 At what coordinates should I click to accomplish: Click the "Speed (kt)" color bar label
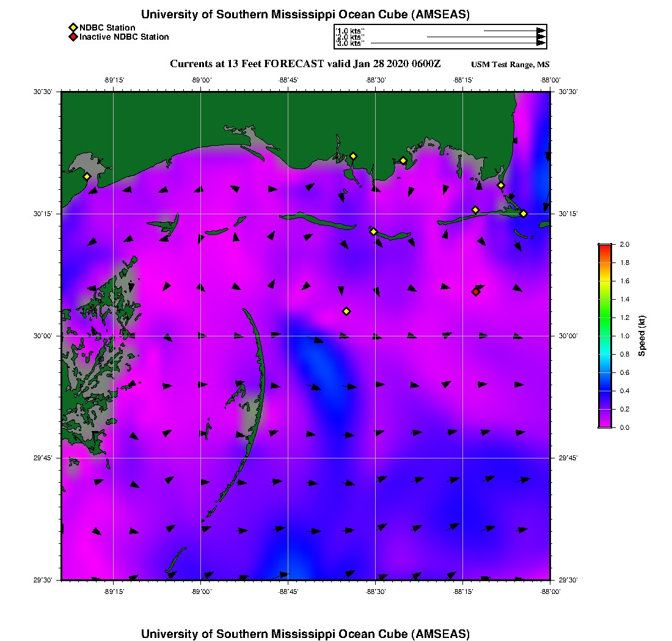click(642, 336)
